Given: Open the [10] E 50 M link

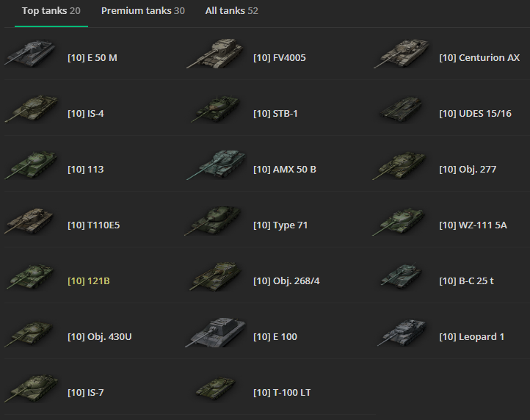Looking at the screenshot, I should pyautogui.click(x=92, y=58).
